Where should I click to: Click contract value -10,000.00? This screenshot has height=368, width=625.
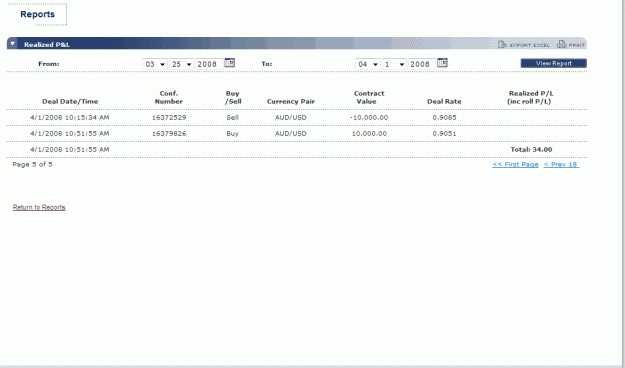tap(369, 118)
